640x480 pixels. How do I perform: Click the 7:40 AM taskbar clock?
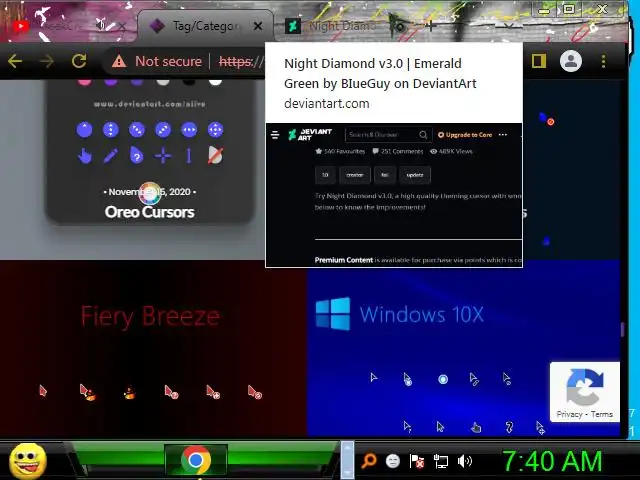[x=552, y=462]
